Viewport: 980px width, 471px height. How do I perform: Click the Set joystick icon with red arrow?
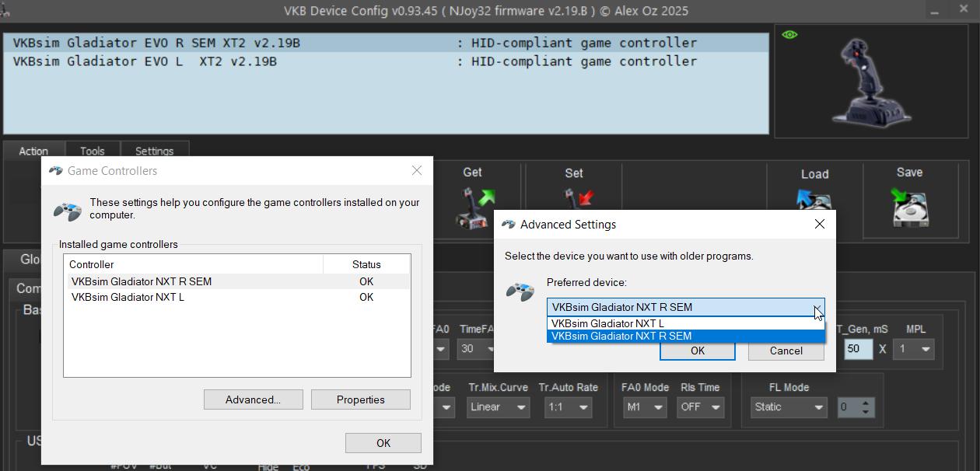pos(578,199)
